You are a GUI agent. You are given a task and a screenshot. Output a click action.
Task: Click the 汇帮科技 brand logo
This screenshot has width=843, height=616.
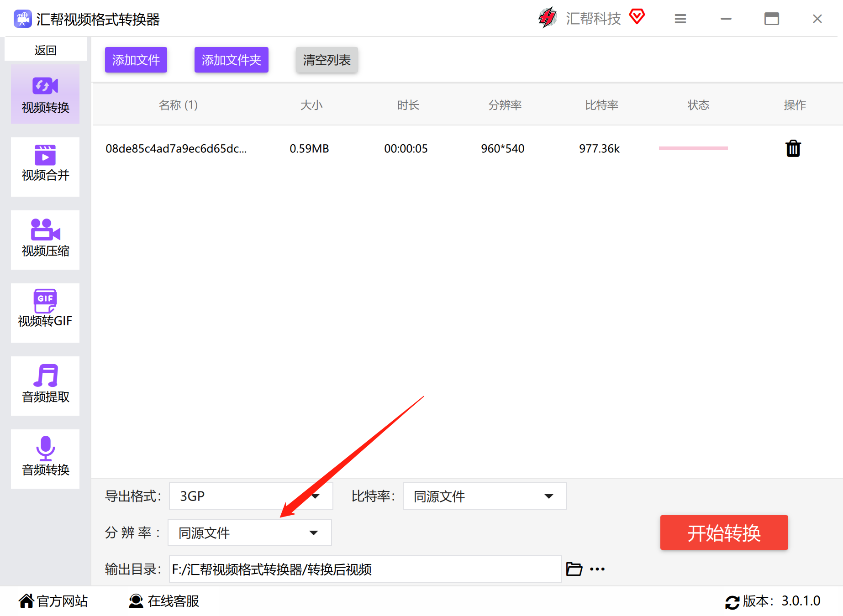coord(548,18)
